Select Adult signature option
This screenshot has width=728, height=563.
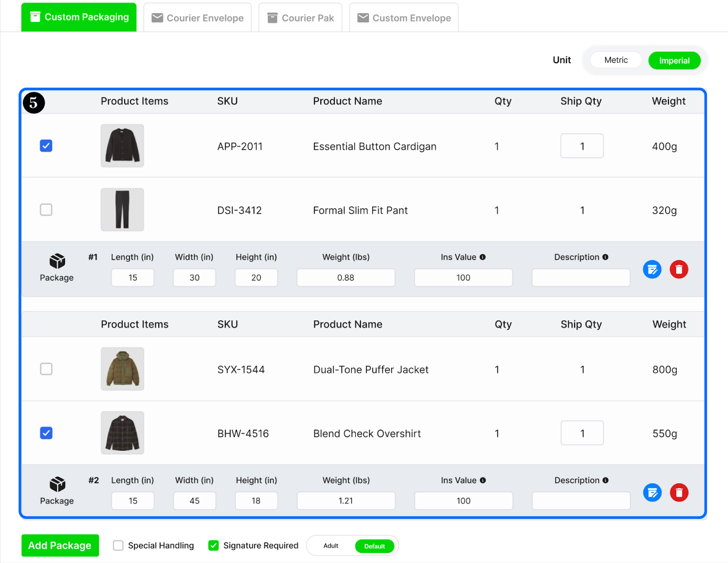331,546
